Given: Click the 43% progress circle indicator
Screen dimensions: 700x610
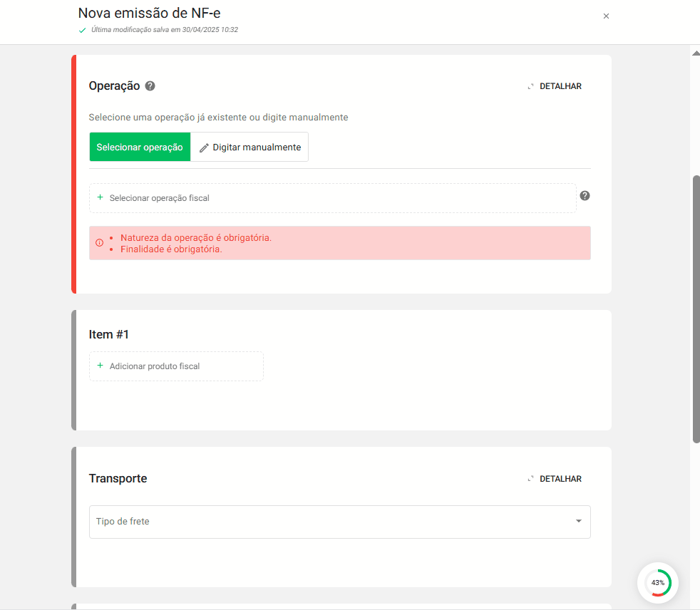Looking at the screenshot, I should tap(657, 582).
